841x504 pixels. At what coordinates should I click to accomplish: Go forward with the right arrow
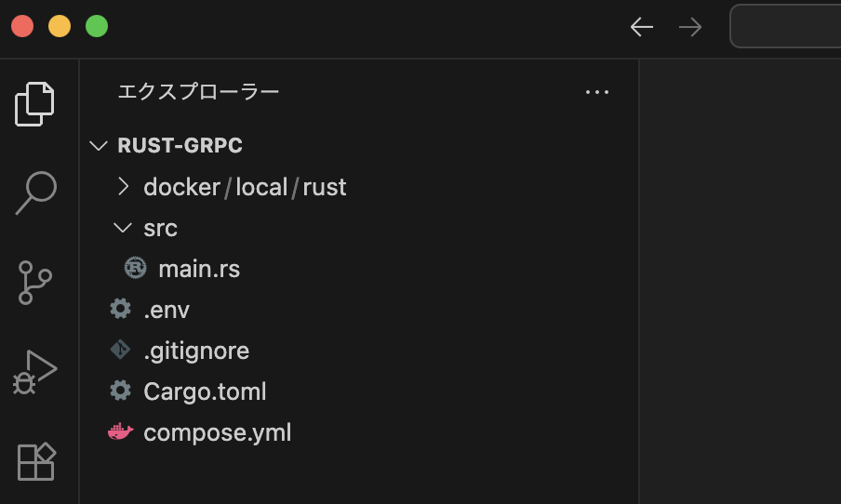(x=690, y=27)
